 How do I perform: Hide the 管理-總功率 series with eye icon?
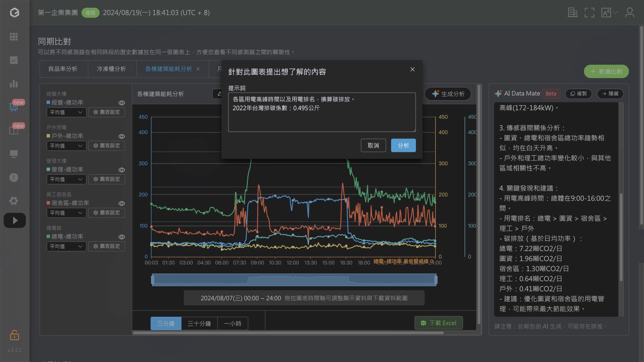coord(122,170)
